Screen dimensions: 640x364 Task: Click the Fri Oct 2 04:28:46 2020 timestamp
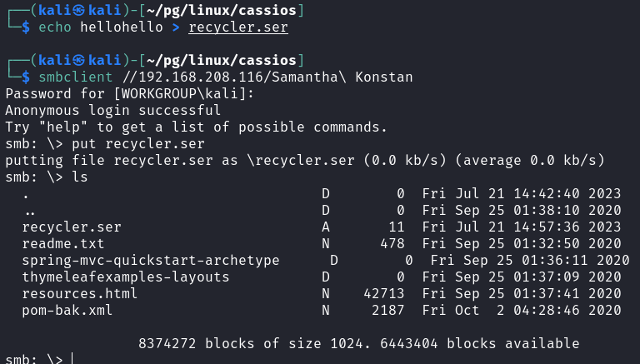(x=522, y=311)
